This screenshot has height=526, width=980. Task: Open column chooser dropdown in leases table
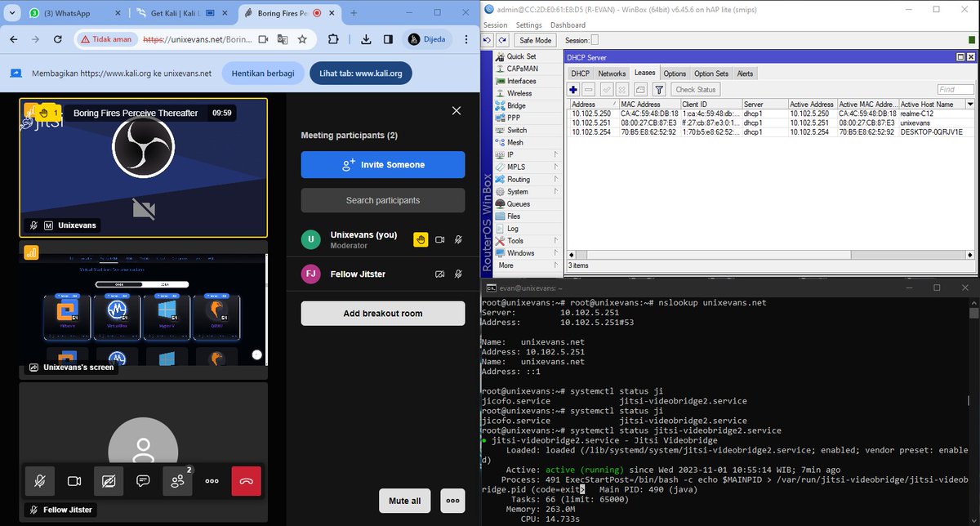[x=969, y=104]
